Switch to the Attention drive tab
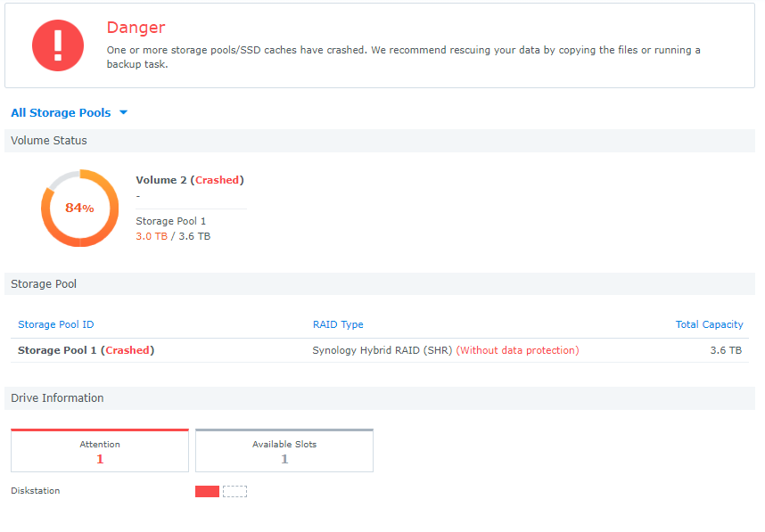 coord(99,450)
